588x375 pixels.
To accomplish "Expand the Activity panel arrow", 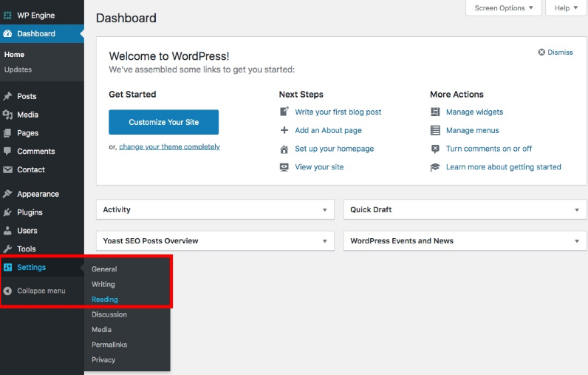I will tap(325, 210).
